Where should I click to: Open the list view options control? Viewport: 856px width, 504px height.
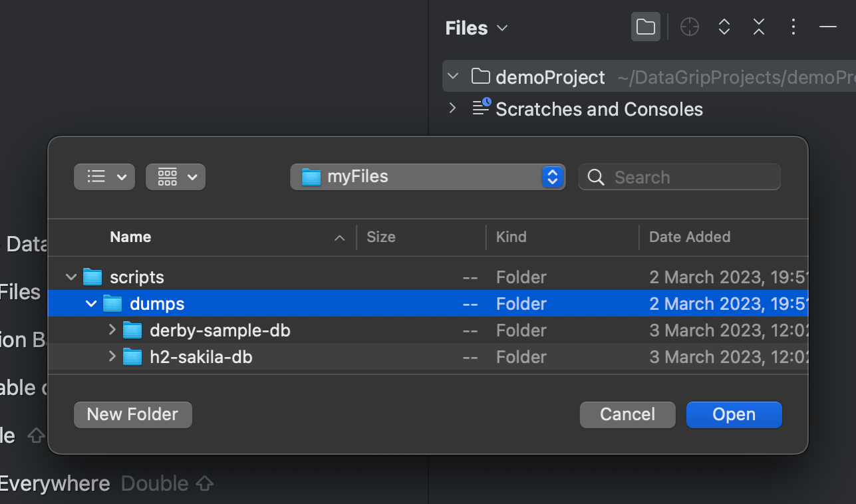[104, 176]
